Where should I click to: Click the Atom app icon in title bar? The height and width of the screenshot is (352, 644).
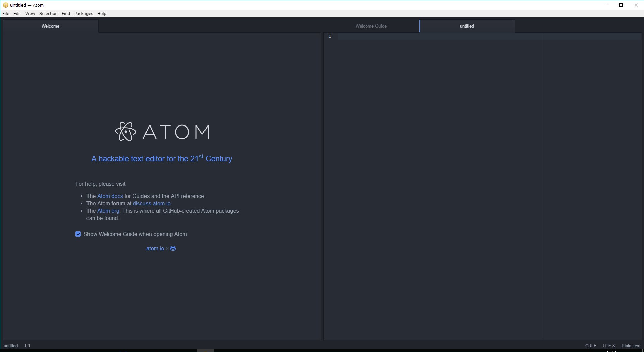coord(5,5)
